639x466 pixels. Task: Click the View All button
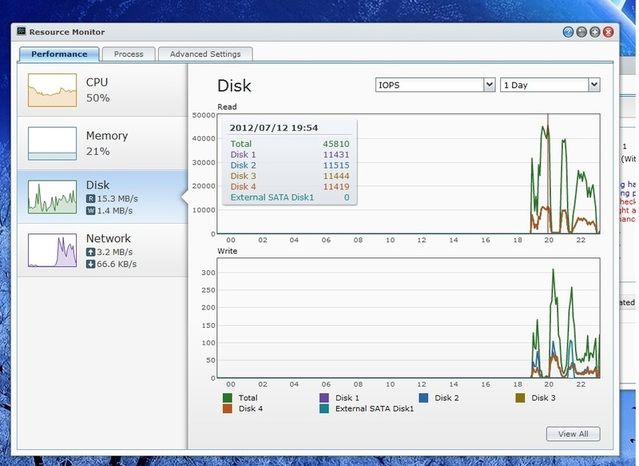tap(573, 434)
